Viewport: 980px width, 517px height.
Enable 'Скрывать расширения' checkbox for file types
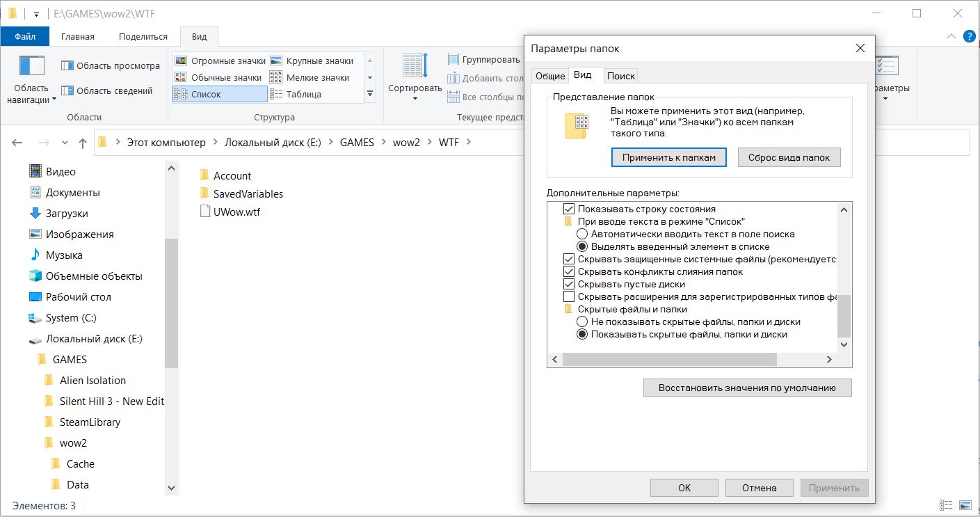(569, 296)
